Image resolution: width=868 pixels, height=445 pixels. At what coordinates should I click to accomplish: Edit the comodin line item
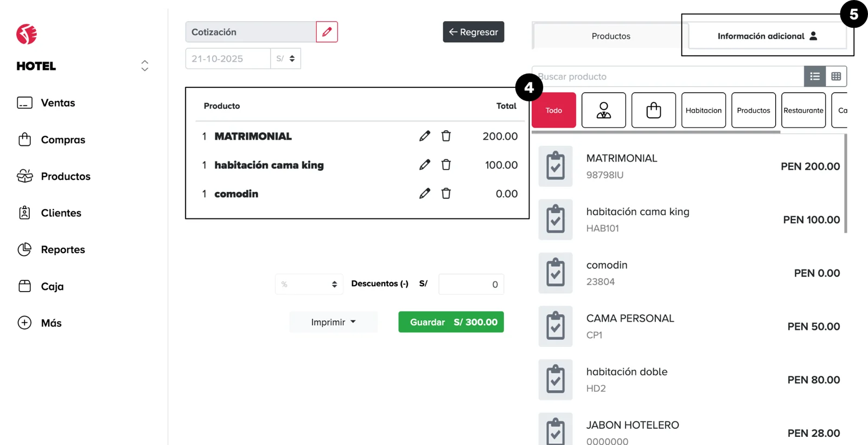point(424,194)
